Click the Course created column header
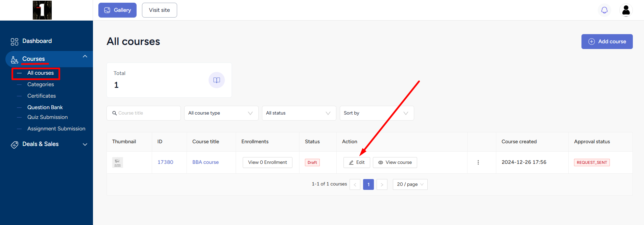644x225 pixels. (x=519, y=142)
